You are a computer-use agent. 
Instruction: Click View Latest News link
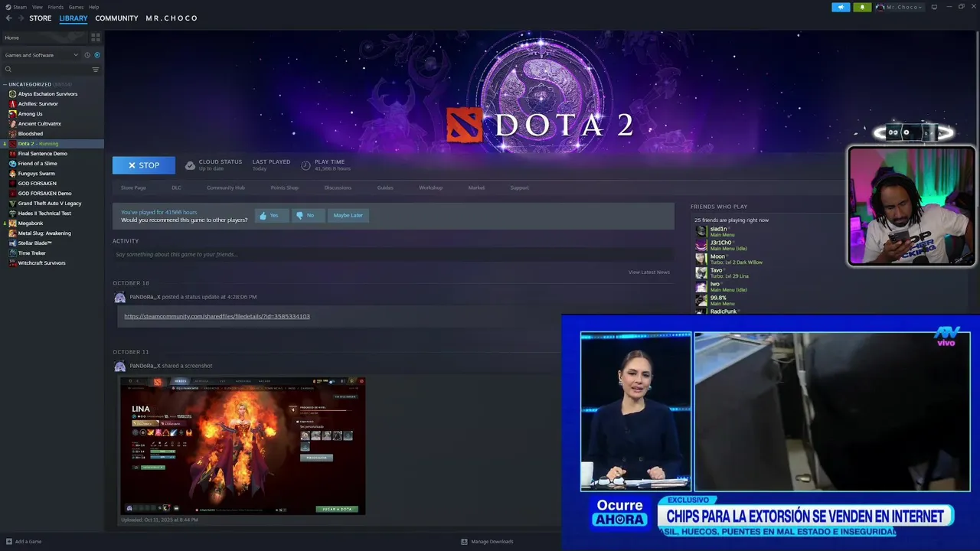tap(649, 272)
